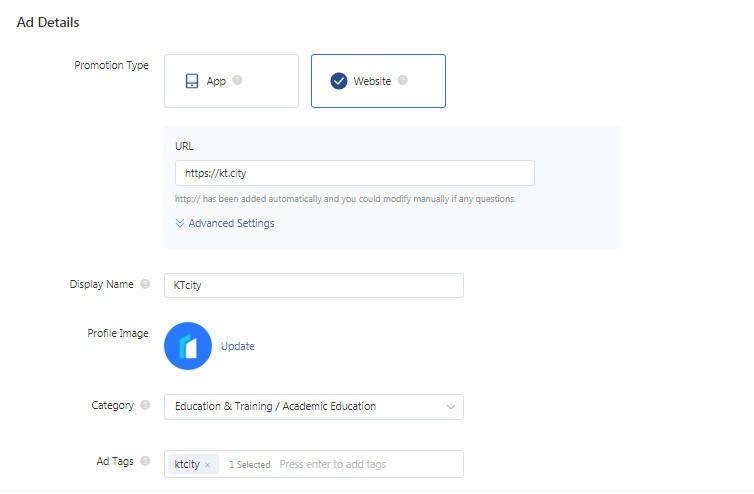The width and height of the screenshot is (754, 494).
Task: Click the help icon beside App option
Action: (x=237, y=80)
